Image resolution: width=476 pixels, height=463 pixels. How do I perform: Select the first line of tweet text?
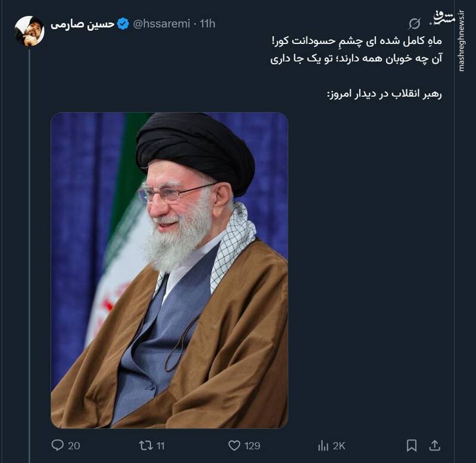(356, 40)
